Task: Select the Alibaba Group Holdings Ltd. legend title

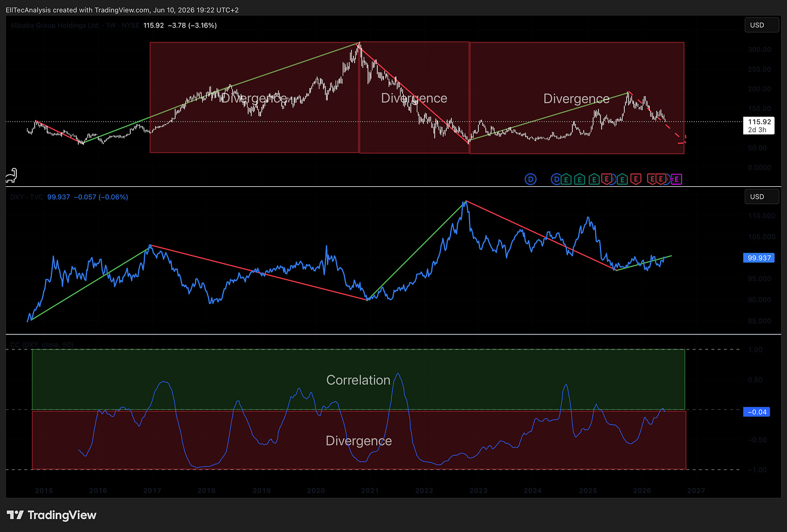Action: pos(55,25)
